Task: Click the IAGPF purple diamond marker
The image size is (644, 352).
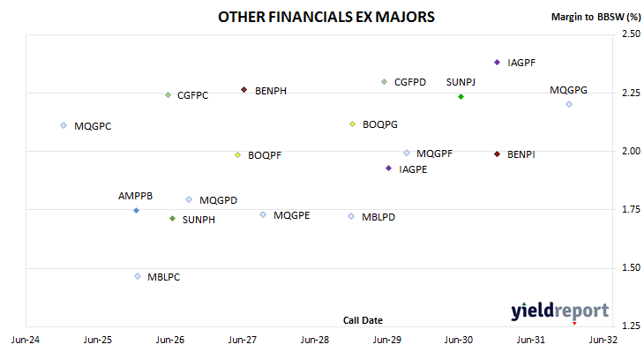Action: pyautogui.click(x=497, y=63)
